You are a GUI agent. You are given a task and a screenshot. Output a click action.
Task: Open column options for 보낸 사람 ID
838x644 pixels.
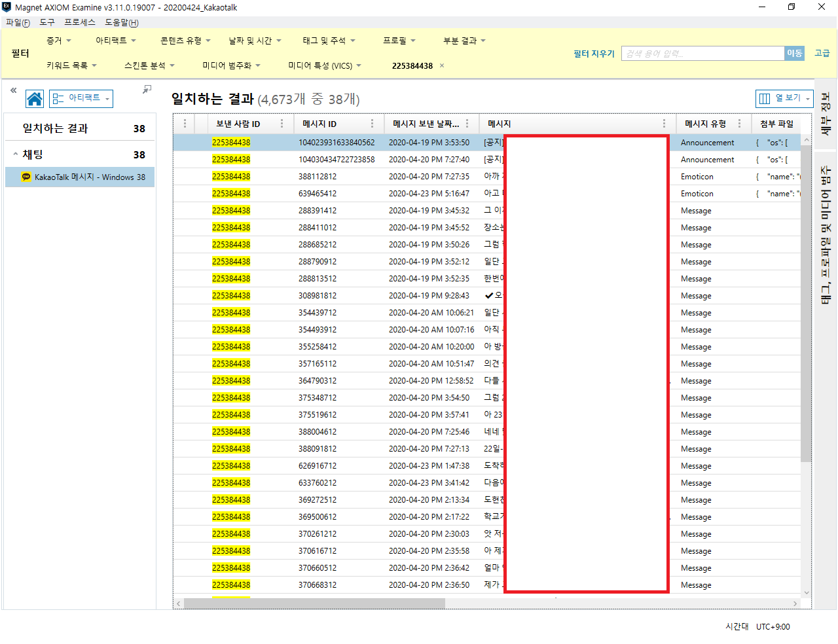coord(282,124)
